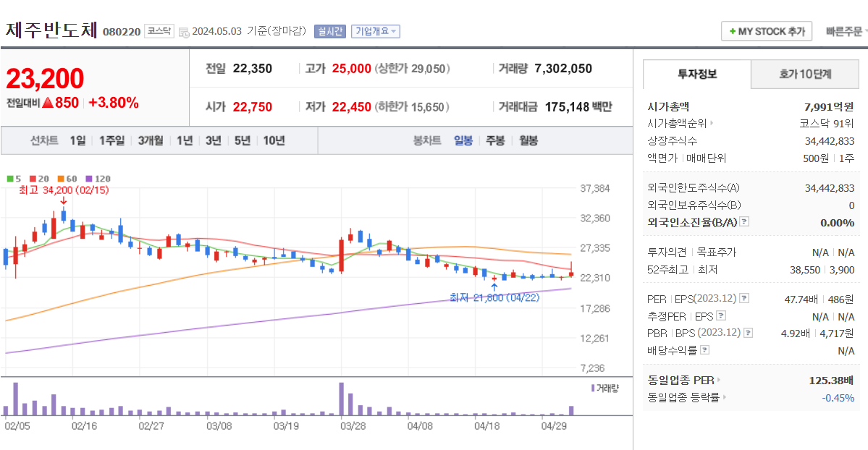Switch to the 투자정보 tab
This screenshot has height=450, width=868.
pyautogui.click(x=697, y=75)
